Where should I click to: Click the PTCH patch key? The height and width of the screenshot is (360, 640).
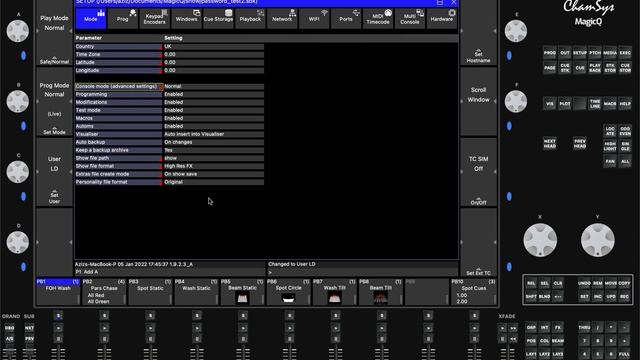595,53
